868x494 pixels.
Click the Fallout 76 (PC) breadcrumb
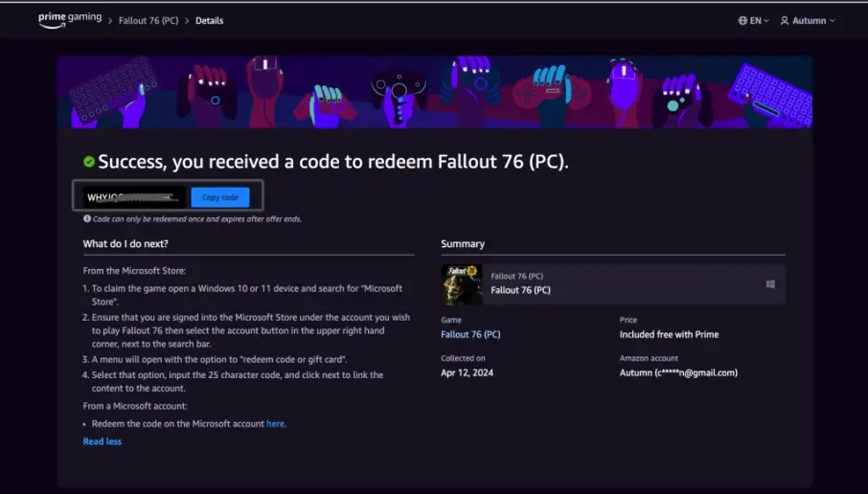click(x=148, y=20)
